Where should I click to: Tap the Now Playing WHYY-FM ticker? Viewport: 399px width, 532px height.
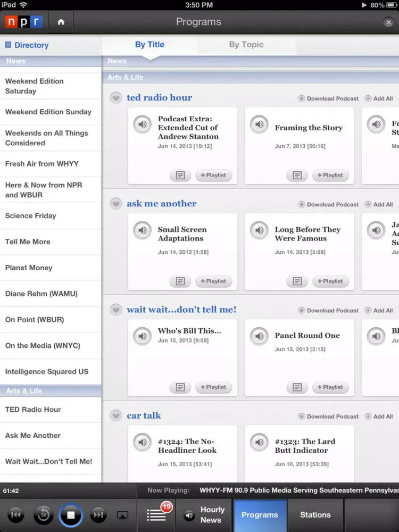[x=268, y=491]
